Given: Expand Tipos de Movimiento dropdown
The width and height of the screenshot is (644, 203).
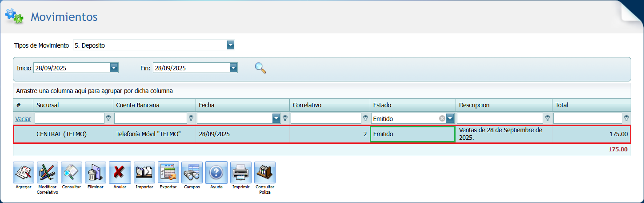Looking at the screenshot, I should pyautogui.click(x=230, y=45).
